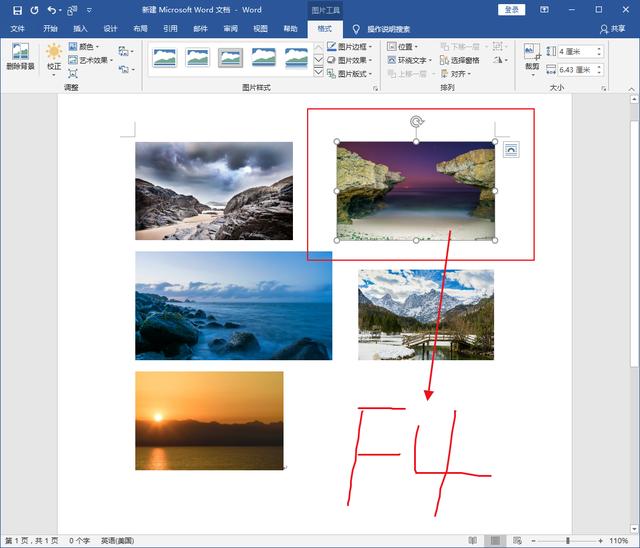Screen dimensions: 640x548
Task: Open the Corrections (校正) sun icon
Action: [x=54, y=52]
